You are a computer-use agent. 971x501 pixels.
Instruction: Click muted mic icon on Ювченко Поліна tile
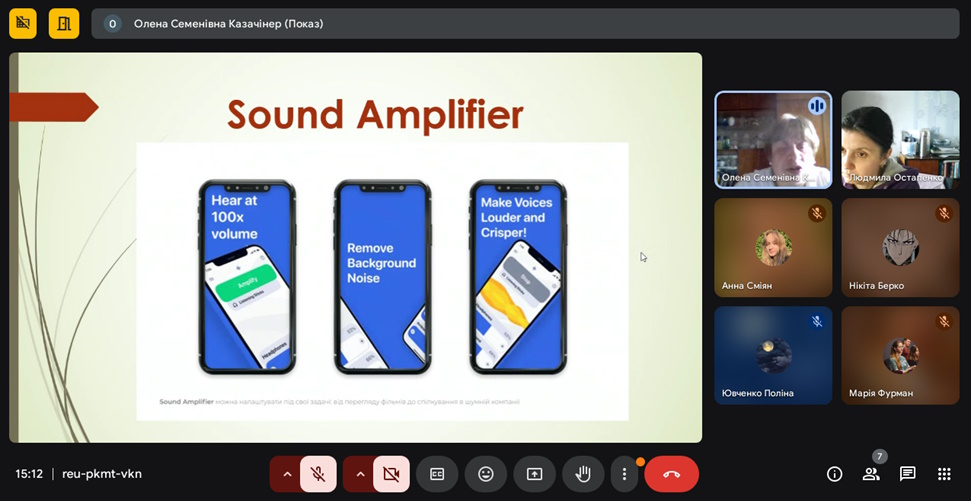817,321
